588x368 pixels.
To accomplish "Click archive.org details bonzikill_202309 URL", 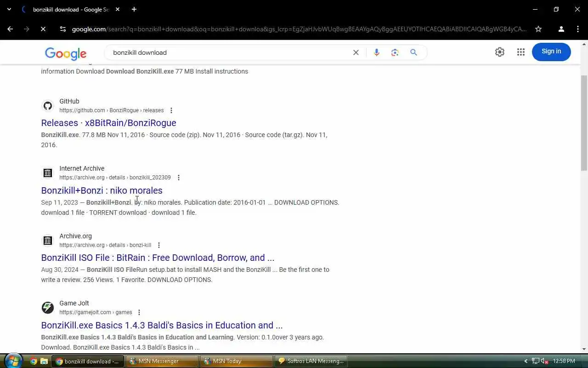I will (115, 178).
